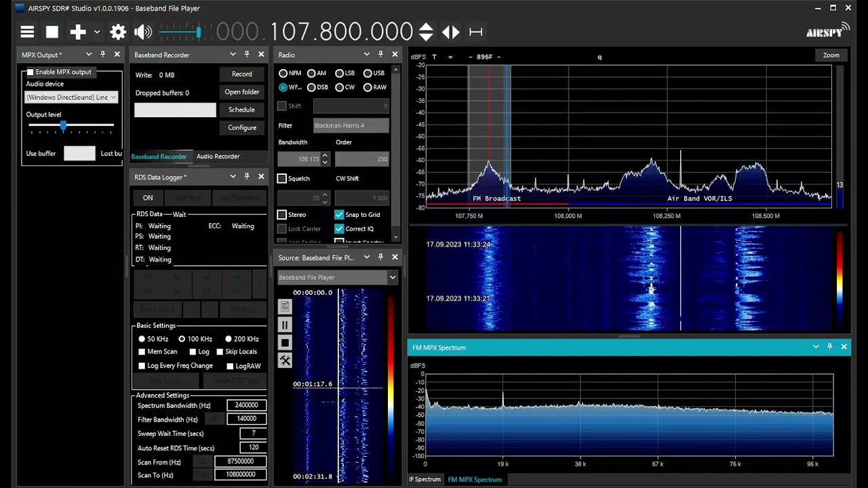Toggle the Correct IQ checkbox
Image resolution: width=868 pixels, height=488 pixels.
pos(339,229)
